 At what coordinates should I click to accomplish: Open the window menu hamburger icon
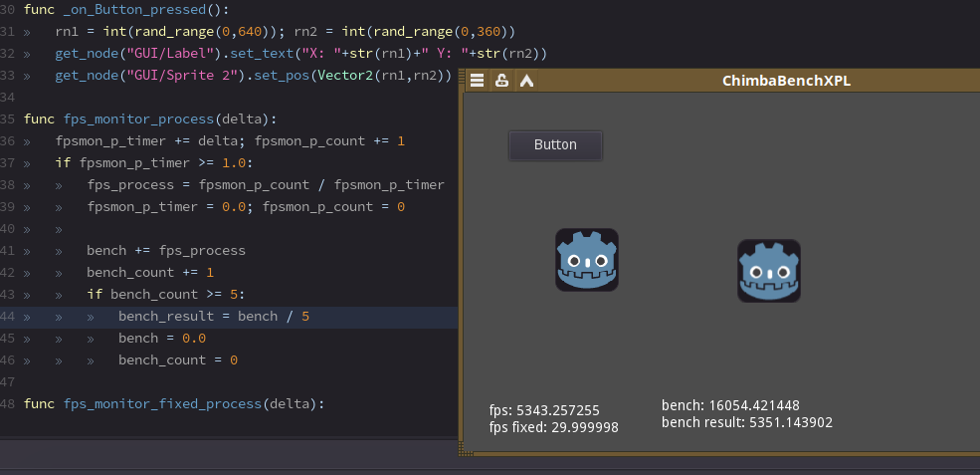[478, 81]
